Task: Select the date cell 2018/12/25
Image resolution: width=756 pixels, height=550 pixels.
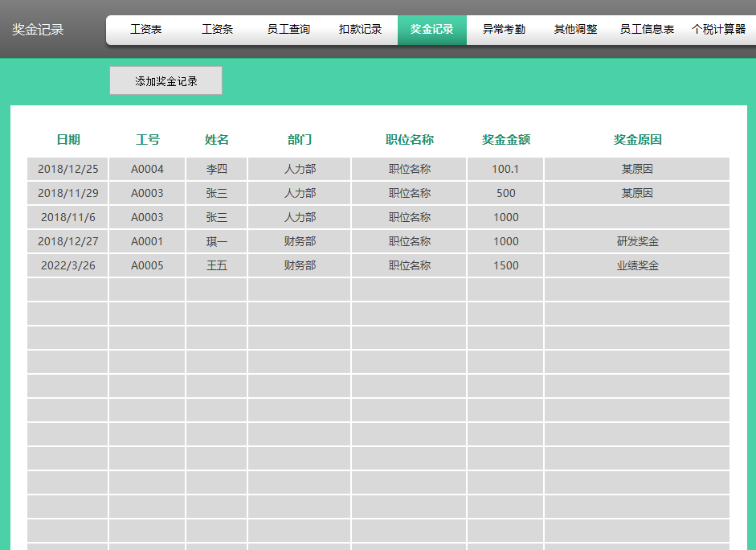Action: point(67,169)
